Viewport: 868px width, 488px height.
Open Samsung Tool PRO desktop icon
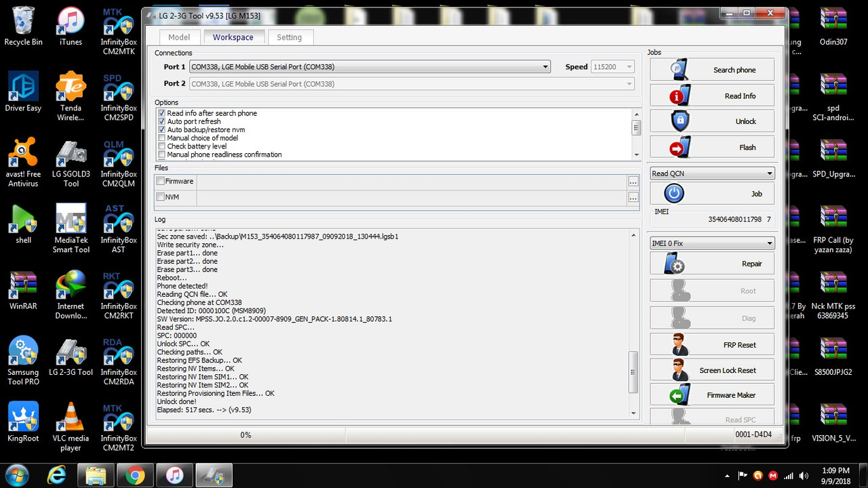point(23,361)
